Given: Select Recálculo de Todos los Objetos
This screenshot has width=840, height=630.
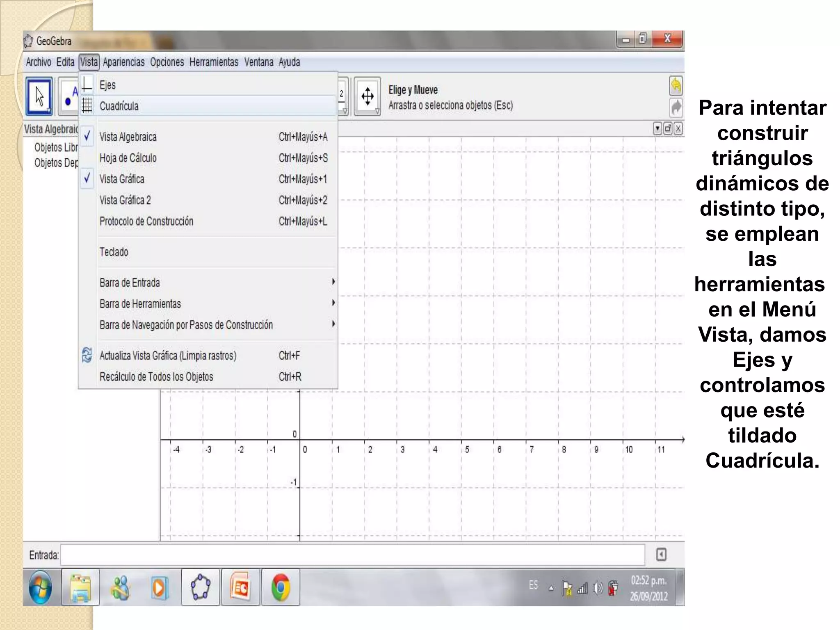Looking at the screenshot, I should (x=156, y=377).
